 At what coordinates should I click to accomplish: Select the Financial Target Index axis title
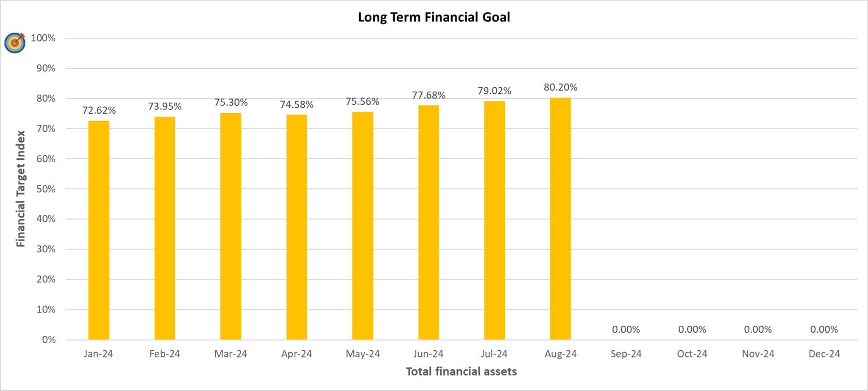[20, 189]
